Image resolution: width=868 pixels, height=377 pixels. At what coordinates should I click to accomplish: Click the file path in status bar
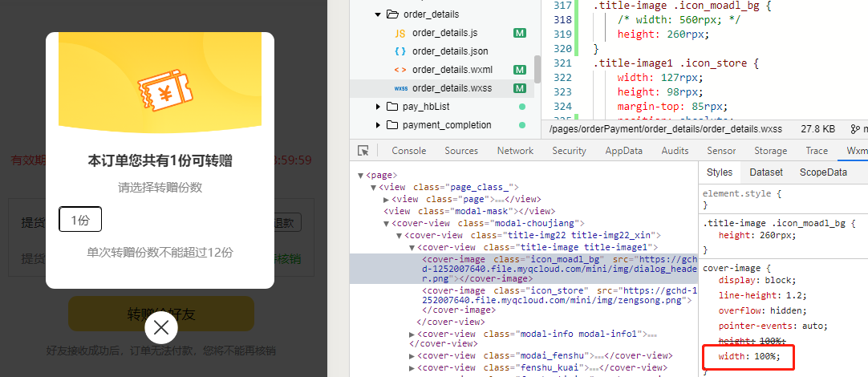pos(665,129)
